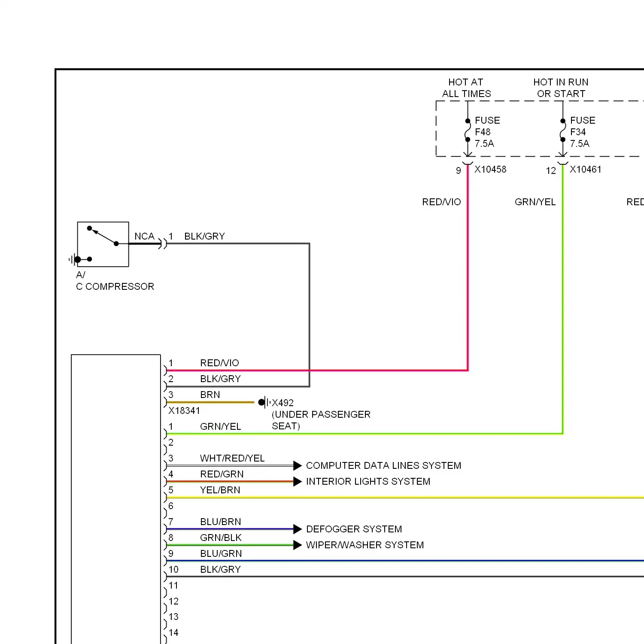Click connector pin number 13
This screenshot has height=644, width=644.
pos(173,617)
